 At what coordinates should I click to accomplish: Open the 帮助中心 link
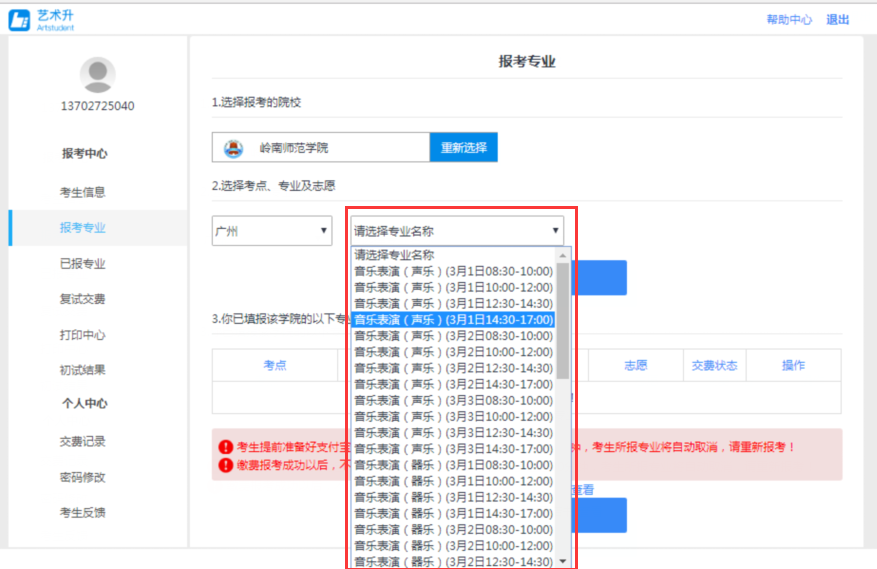789,20
